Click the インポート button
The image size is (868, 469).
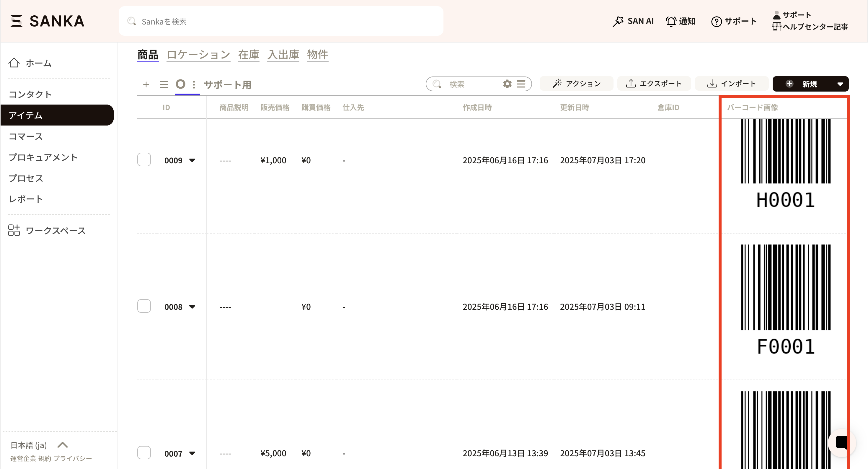pyautogui.click(x=732, y=84)
